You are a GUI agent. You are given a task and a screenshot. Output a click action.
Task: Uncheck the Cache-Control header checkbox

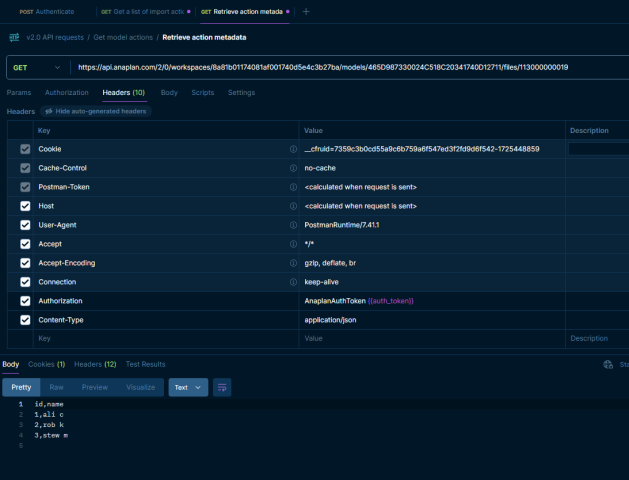25,168
